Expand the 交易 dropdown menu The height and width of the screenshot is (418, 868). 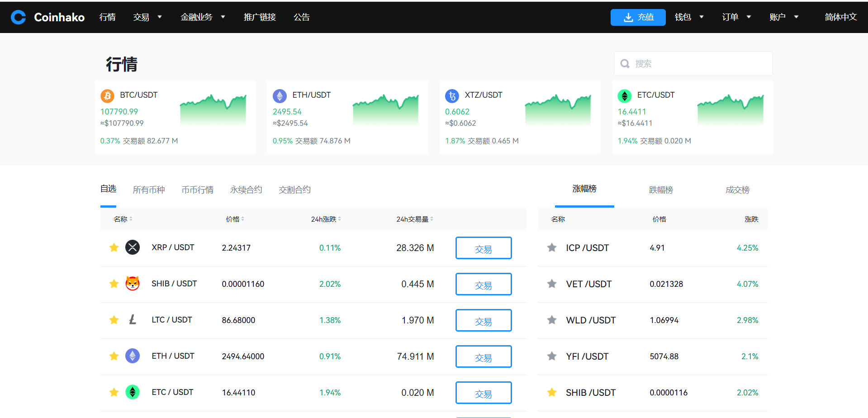(147, 17)
